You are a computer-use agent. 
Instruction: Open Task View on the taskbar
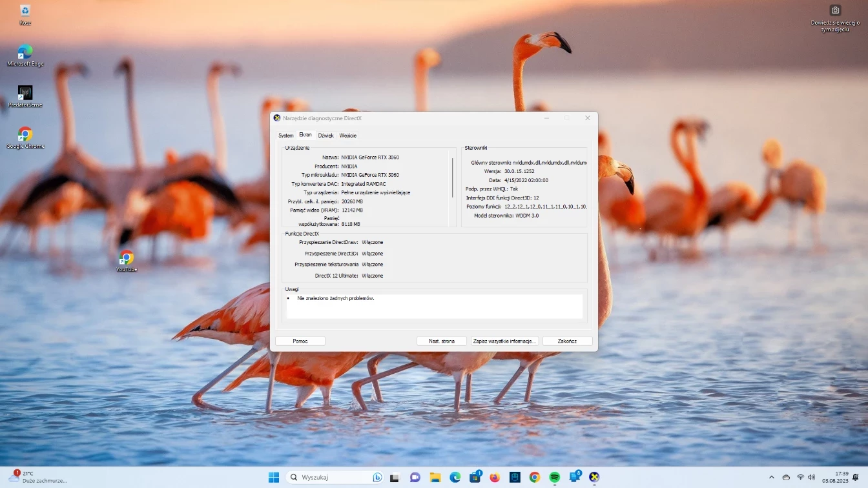pyautogui.click(x=395, y=477)
